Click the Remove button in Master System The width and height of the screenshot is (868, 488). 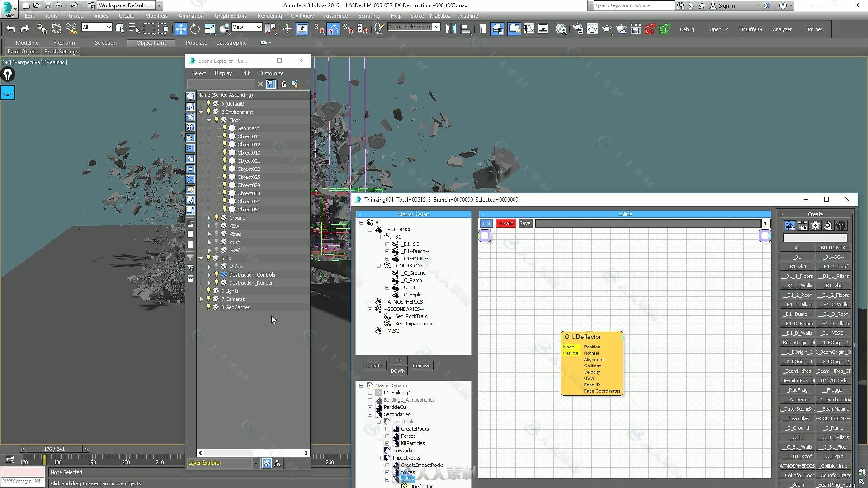tap(421, 365)
